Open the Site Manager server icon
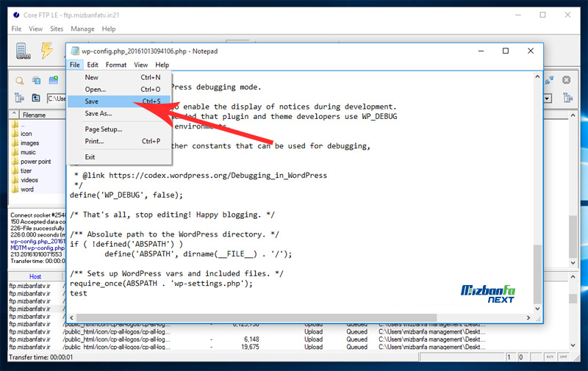The width and height of the screenshot is (588, 371). point(24,51)
